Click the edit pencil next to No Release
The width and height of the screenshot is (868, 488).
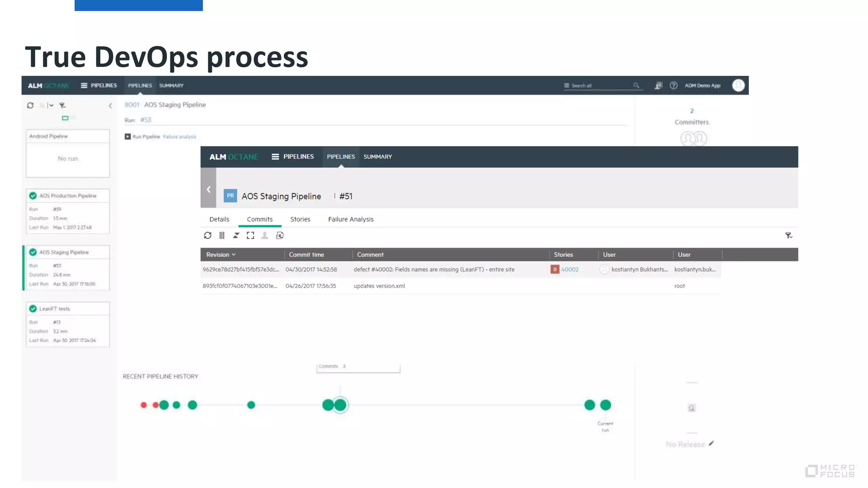tap(711, 444)
